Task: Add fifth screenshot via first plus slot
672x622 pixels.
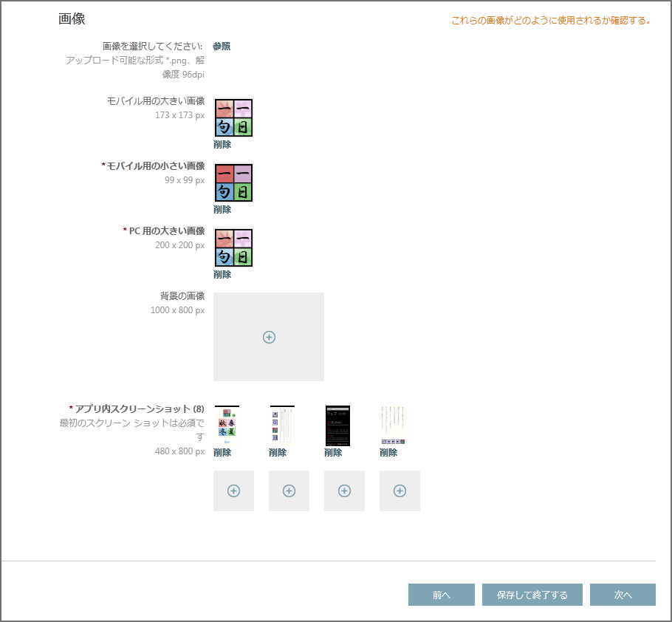Action: 233,491
